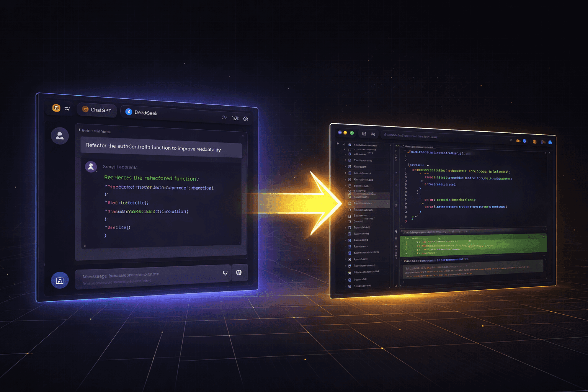Click the microphone icon inside message field

point(225,273)
